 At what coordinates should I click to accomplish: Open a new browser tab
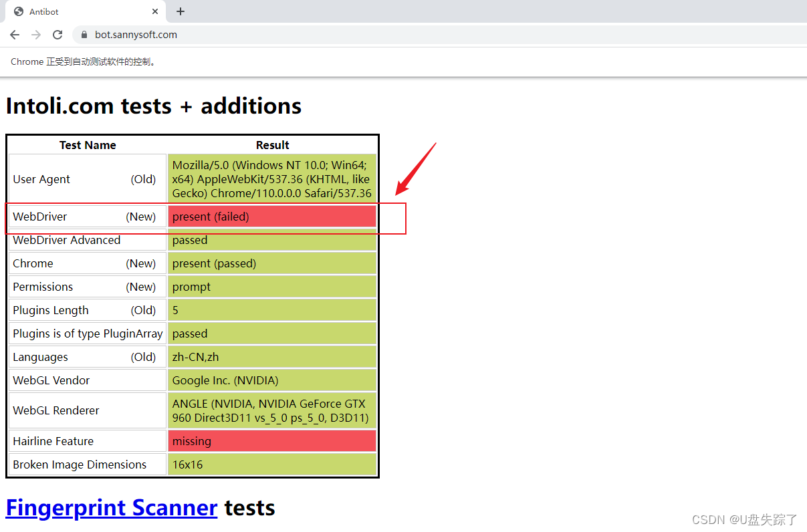tap(181, 11)
